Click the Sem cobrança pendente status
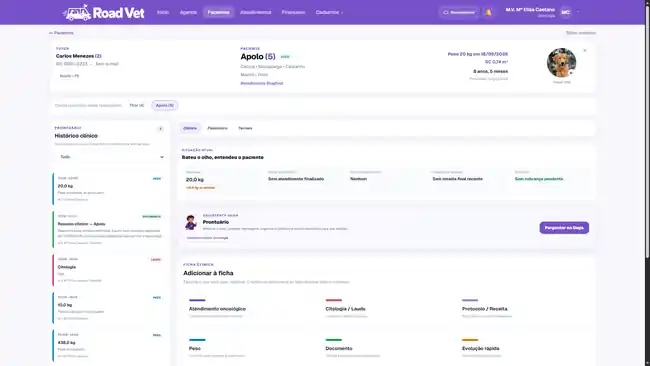650x366 pixels. click(539, 179)
